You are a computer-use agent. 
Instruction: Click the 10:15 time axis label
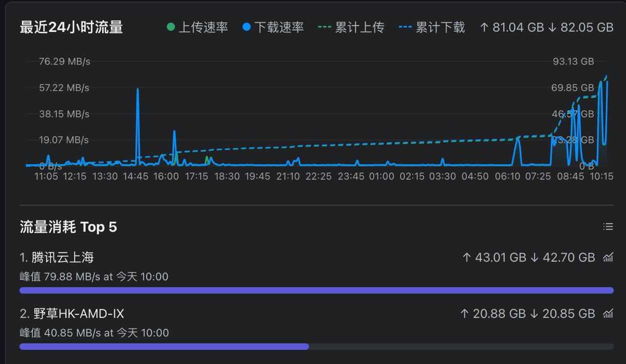pos(602,176)
